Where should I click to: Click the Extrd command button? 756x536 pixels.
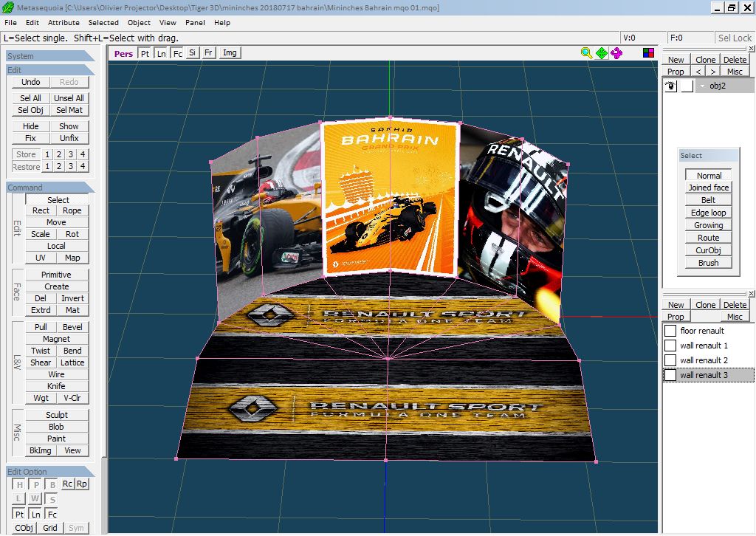(41, 310)
